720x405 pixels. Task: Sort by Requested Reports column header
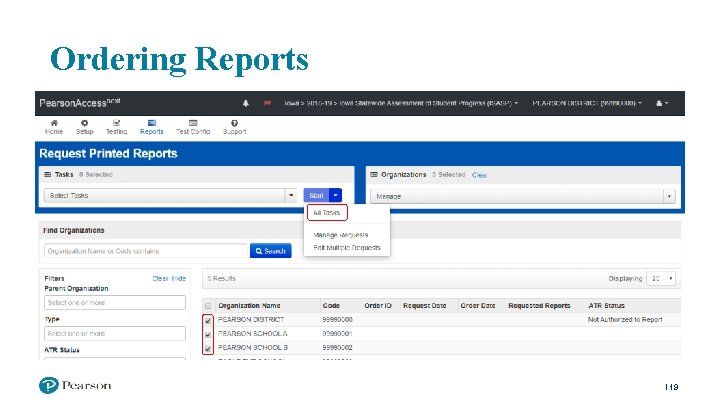coord(539,306)
